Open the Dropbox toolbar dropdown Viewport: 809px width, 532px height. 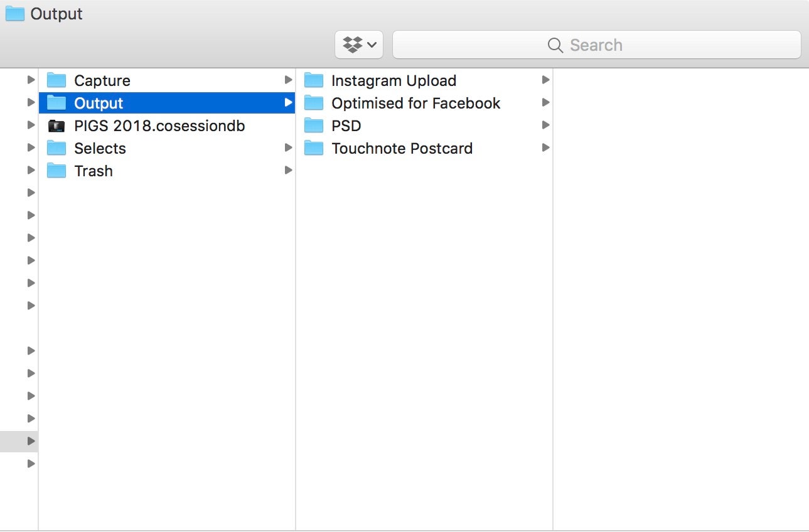[x=359, y=45]
